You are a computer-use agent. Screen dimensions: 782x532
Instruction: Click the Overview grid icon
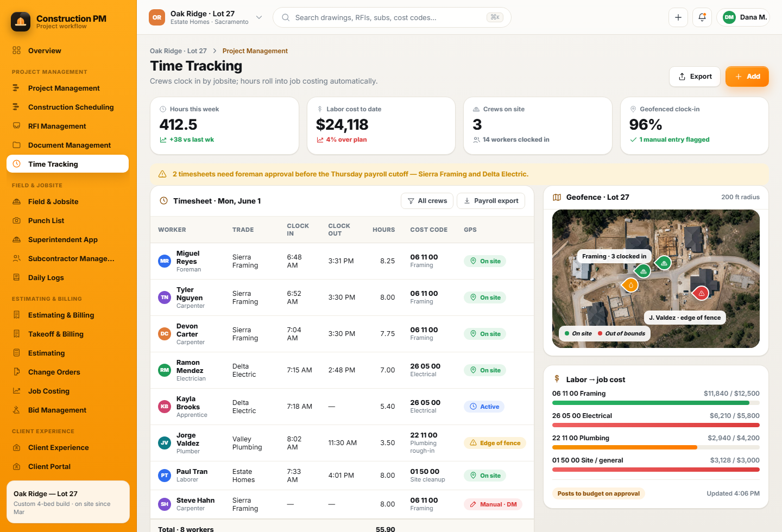16,50
